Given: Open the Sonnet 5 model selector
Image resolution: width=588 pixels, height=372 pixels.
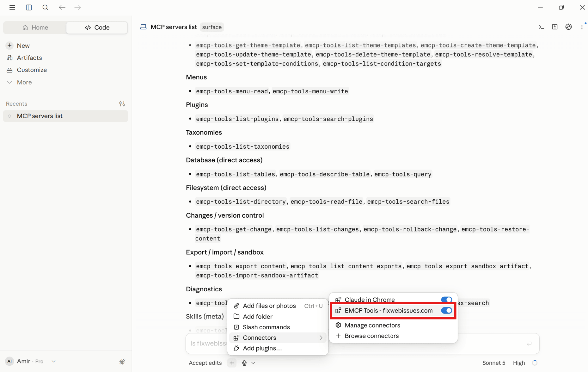Looking at the screenshot, I should pyautogui.click(x=494, y=363).
